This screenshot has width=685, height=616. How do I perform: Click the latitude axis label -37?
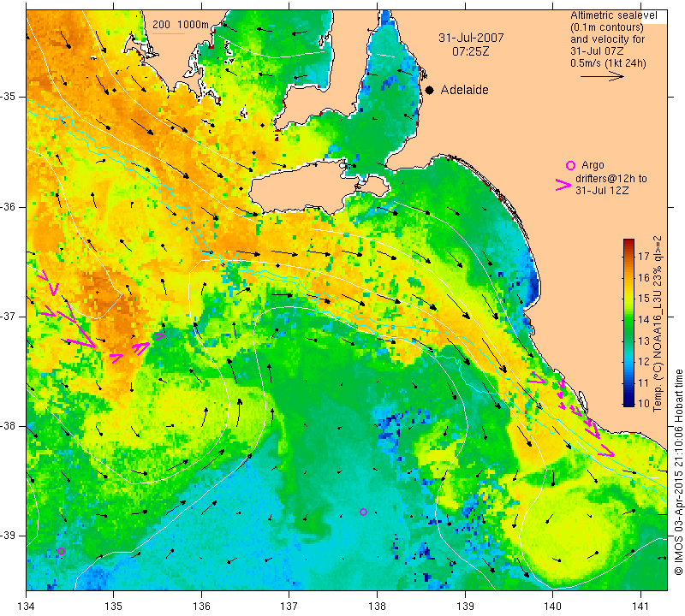[9, 316]
